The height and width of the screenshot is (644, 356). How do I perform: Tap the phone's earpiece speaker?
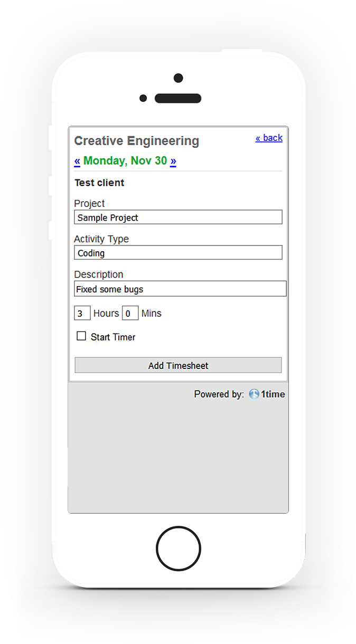(x=178, y=98)
